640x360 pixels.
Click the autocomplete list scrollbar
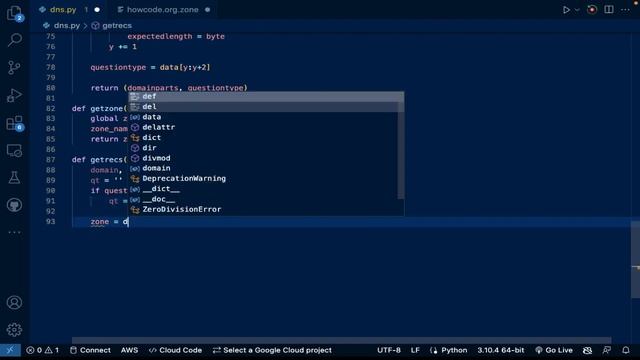pos(401,145)
